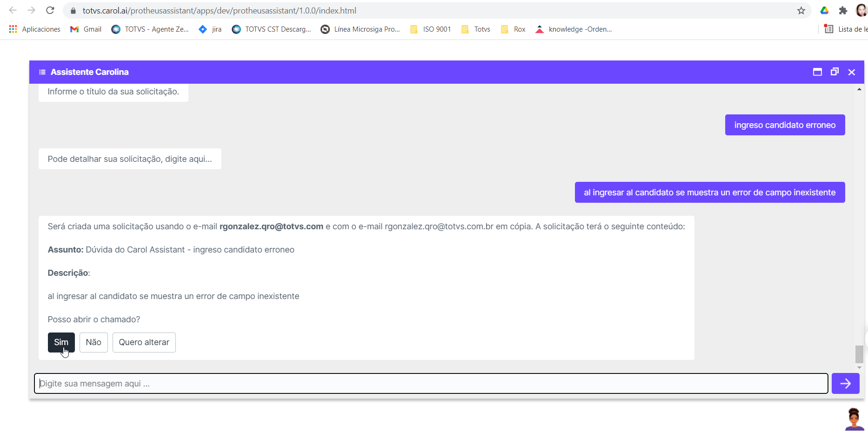This screenshot has height=439, width=868.
Task: Click the restore window icon in chat header
Action: (835, 72)
